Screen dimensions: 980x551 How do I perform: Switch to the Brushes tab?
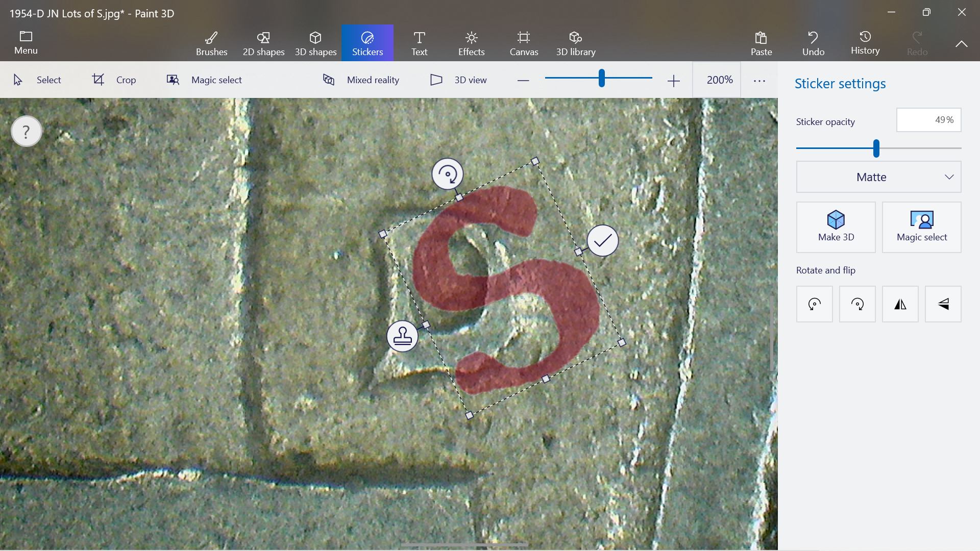tap(211, 43)
